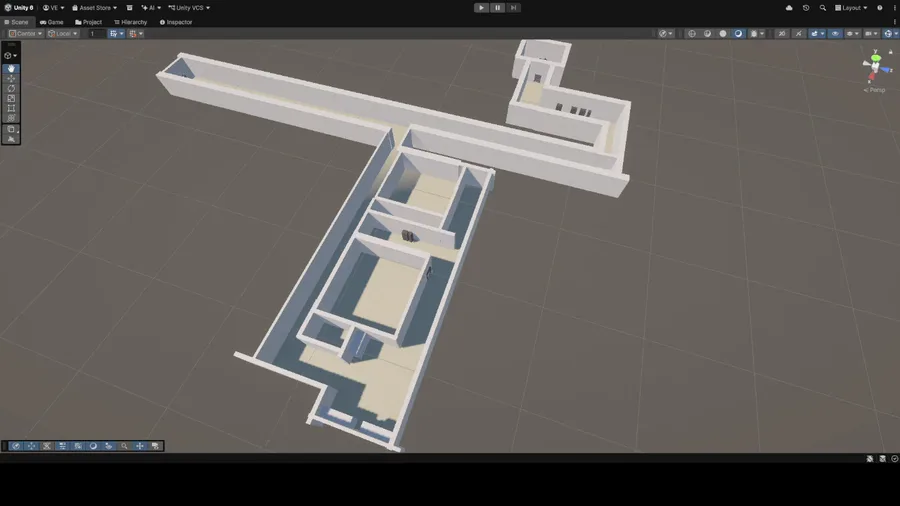Open the Asset Store dropdown
The width and height of the screenshot is (900, 506).
point(94,7)
